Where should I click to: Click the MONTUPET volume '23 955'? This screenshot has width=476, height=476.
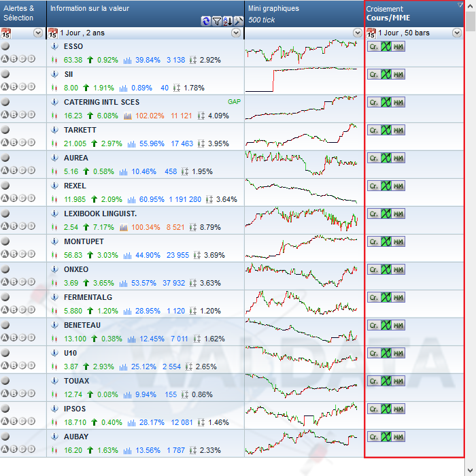177,255
